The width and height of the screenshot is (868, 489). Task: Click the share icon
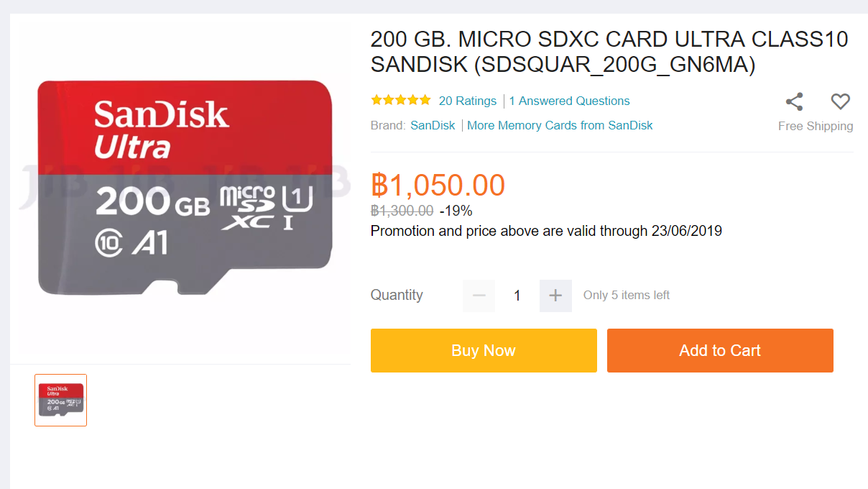[x=794, y=101]
